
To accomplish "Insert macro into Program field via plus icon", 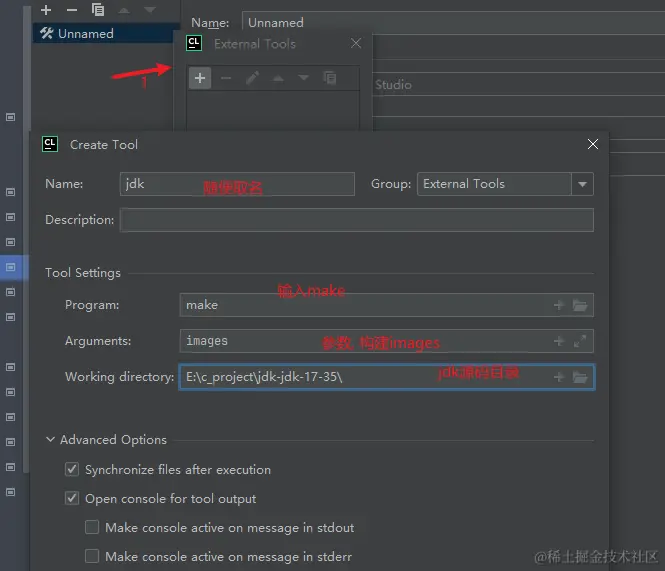I will pos(559,305).
